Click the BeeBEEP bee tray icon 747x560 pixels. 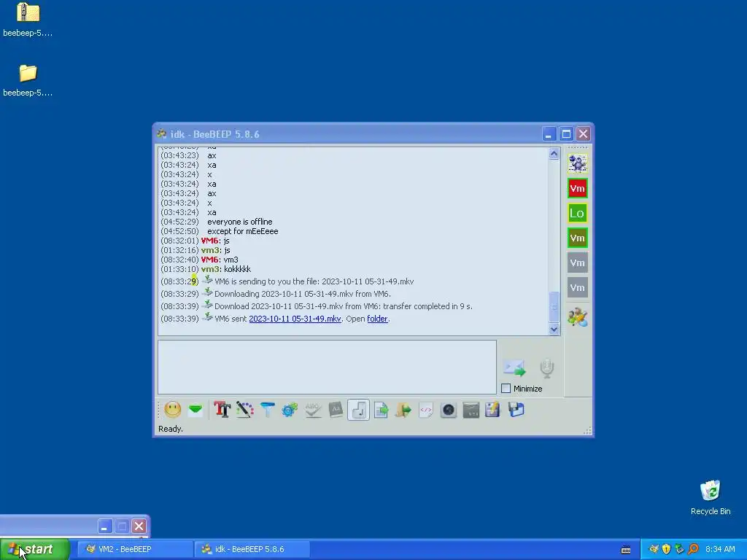pyautogui.click(x=654, y=549)
